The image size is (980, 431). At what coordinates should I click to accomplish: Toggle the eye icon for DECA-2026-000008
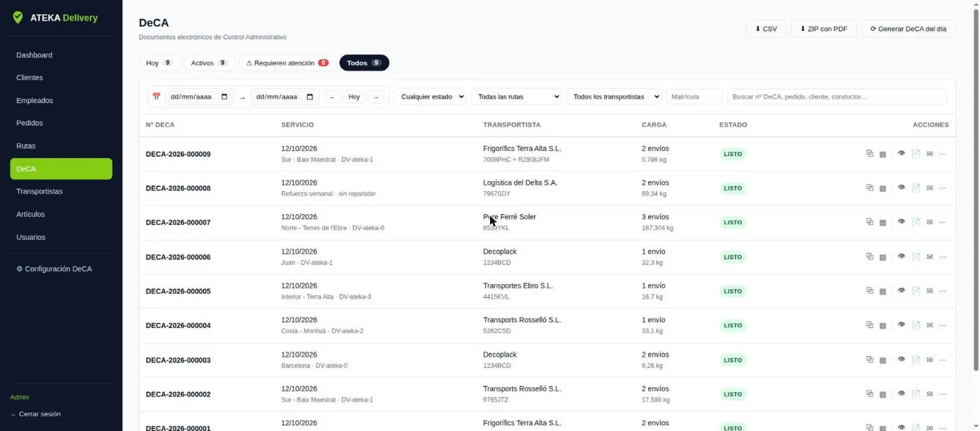click(x=902, y=188)
